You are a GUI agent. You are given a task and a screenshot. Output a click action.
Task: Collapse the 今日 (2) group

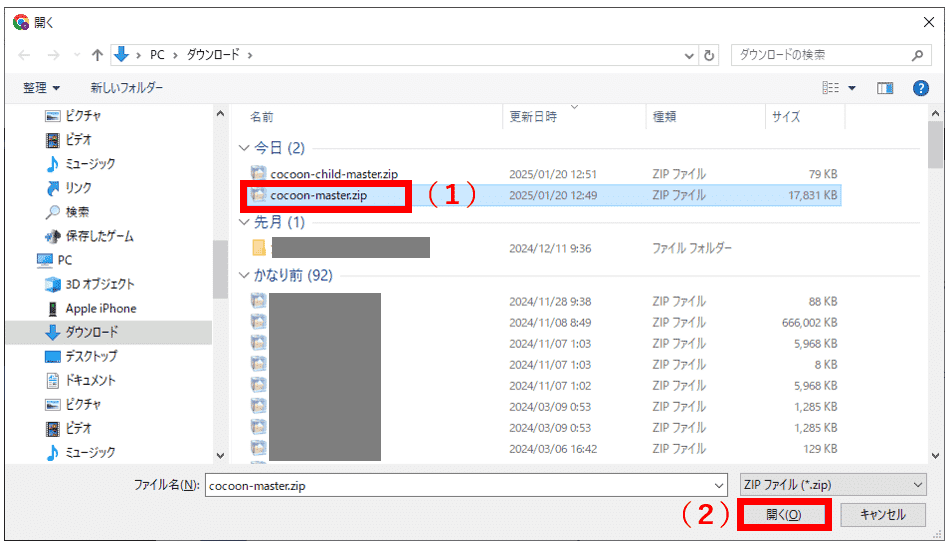tap(244, 148)
